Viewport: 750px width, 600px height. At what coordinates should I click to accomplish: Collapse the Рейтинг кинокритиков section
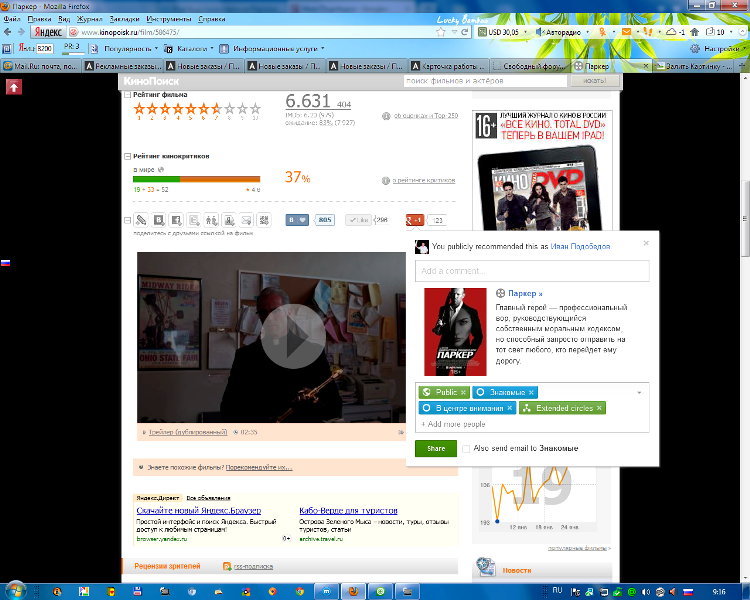coord(128,156)
